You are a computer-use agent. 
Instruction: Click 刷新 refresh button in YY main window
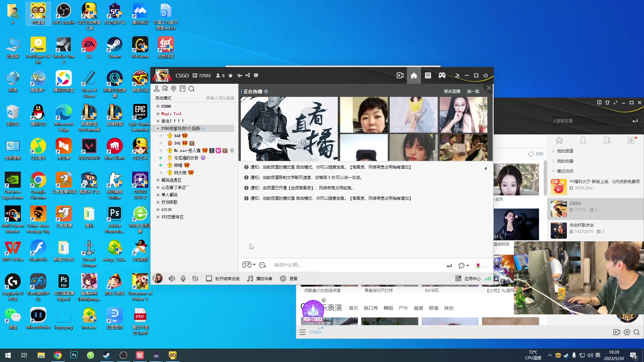[x=536, y=154]
